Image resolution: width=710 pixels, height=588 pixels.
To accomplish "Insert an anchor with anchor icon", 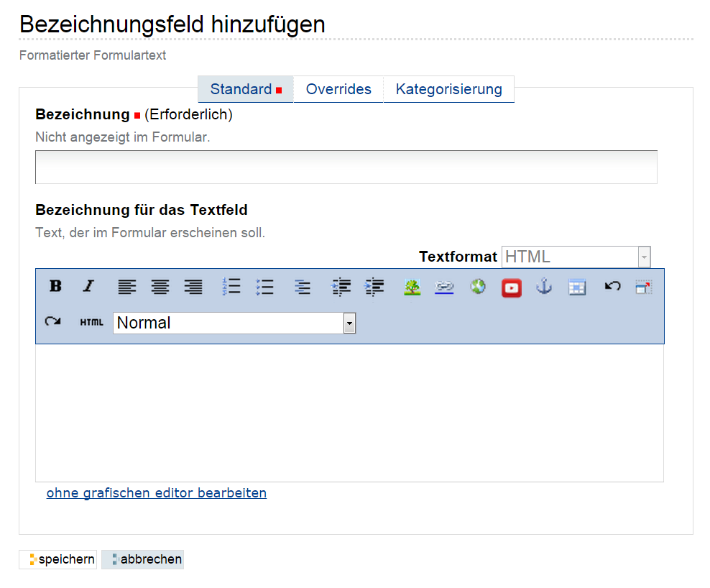I will point(544,287).
